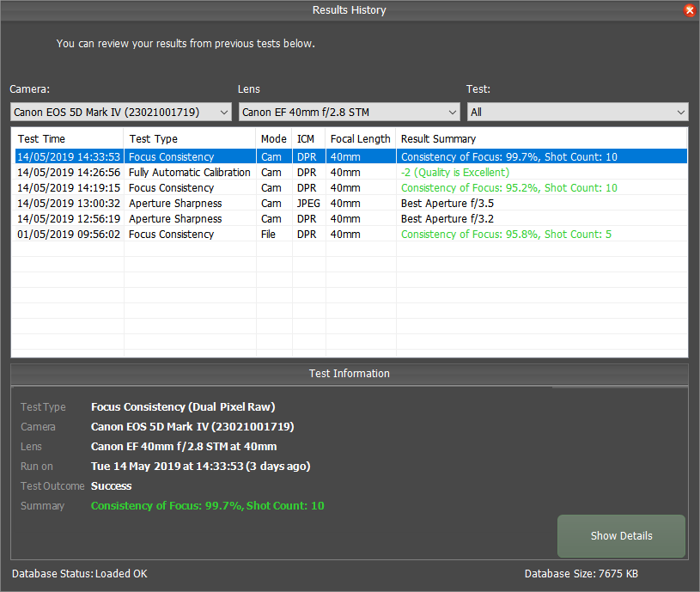Click 'Database Status: Loaded OK' text
This screenshot has height=592, width=700.
[80, 574]
